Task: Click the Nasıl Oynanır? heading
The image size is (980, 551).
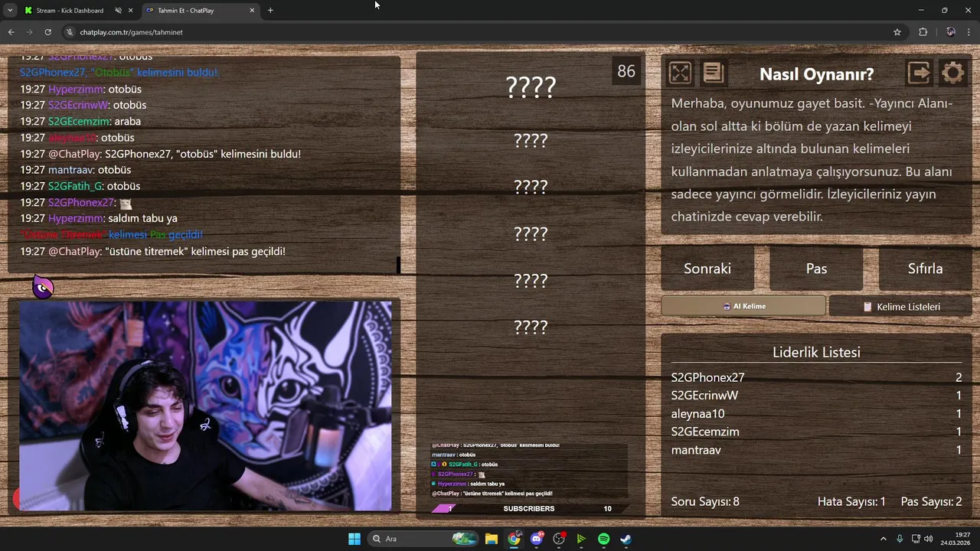Action: 816,74
